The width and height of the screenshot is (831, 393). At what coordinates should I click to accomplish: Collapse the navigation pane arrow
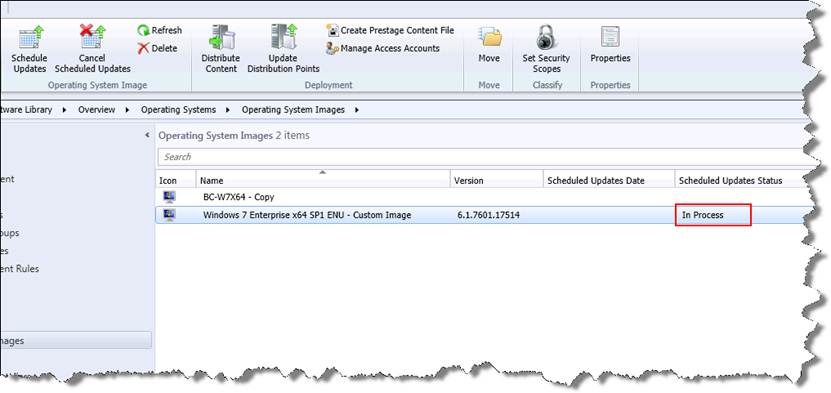tap(147, 136)
